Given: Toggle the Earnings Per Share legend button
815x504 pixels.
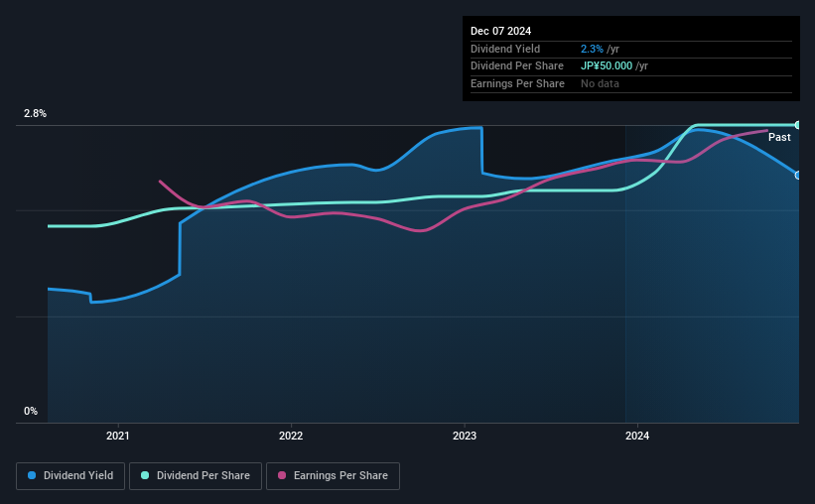Looking at the screenshot, I should pos(333,476).
